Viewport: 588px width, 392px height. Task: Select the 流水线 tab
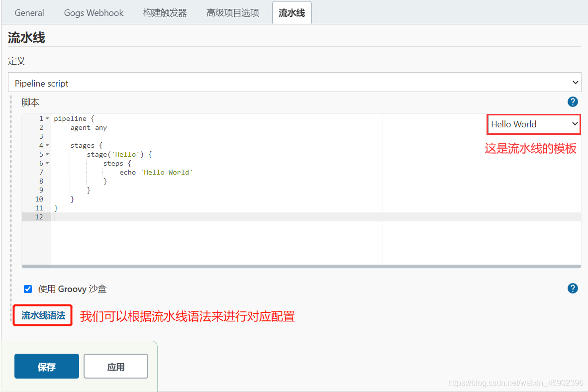[292, 13]
